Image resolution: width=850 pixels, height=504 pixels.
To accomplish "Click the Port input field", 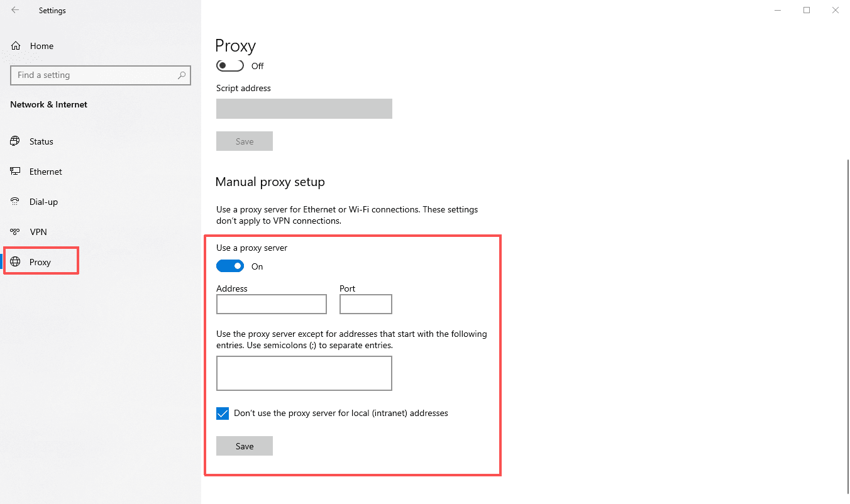I will pyautogui.click(x=365, y=304).
